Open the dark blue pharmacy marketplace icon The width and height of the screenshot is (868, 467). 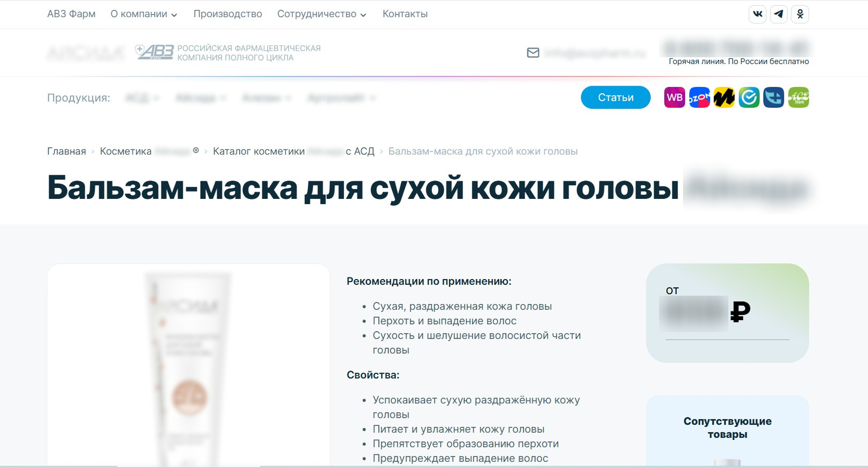[x=774, y=97]
